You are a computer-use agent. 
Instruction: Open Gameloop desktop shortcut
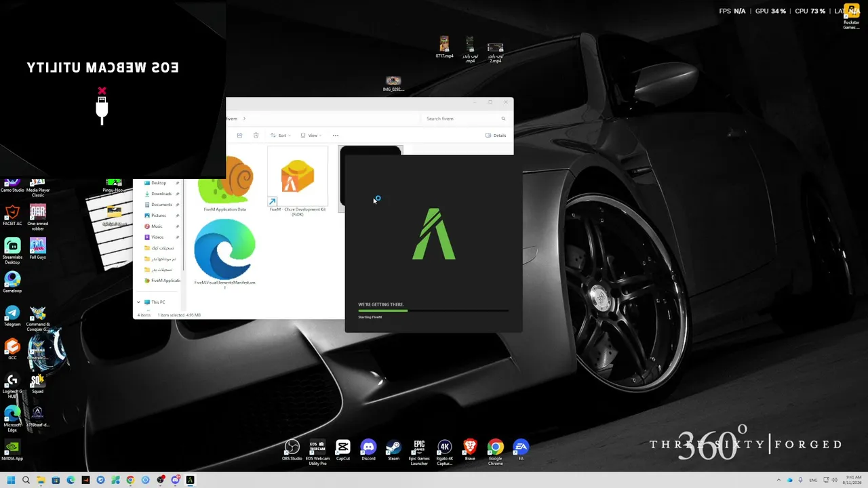pos(12,283)
